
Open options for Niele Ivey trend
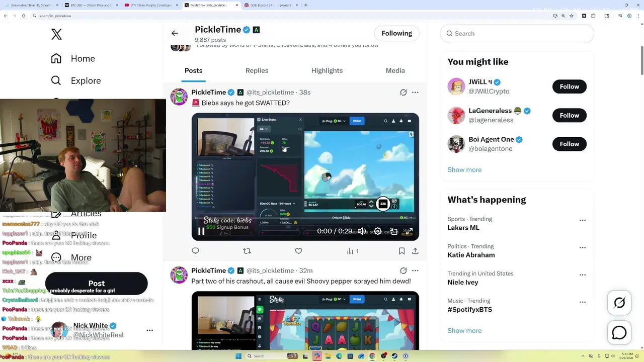point(582,275)
